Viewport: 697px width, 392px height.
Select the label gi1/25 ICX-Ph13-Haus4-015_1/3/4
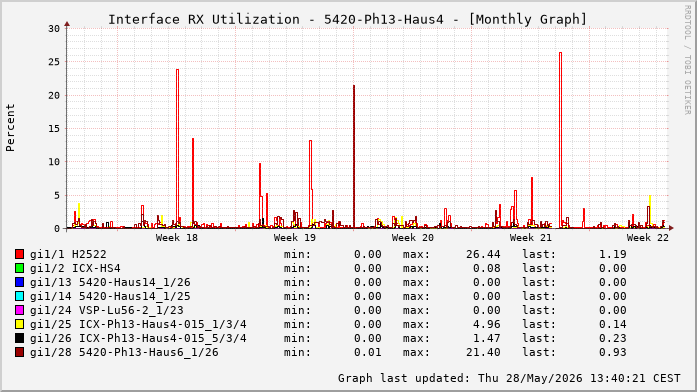point(138,324)
